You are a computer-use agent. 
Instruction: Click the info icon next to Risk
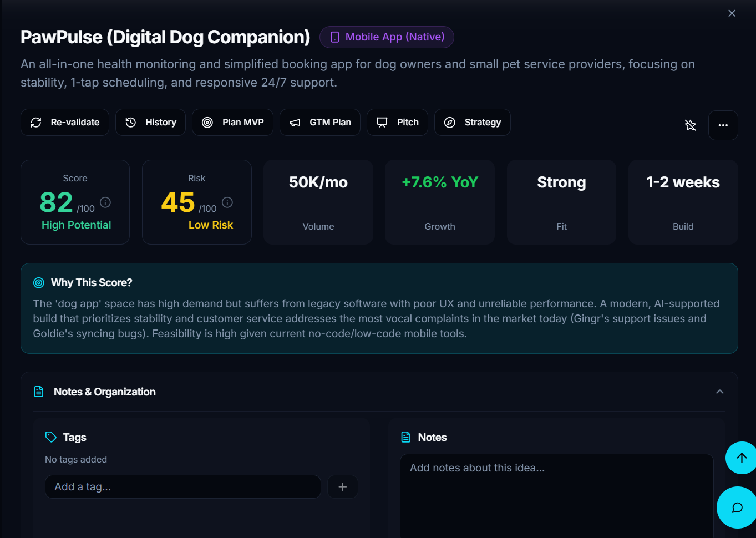click(227, 202)
